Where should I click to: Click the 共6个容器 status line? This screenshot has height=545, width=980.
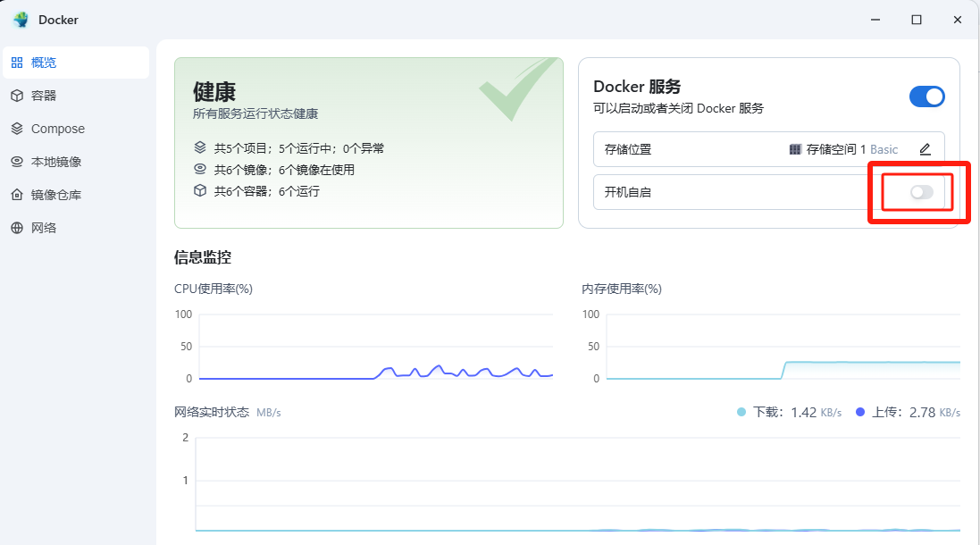[x=267, y=190]
